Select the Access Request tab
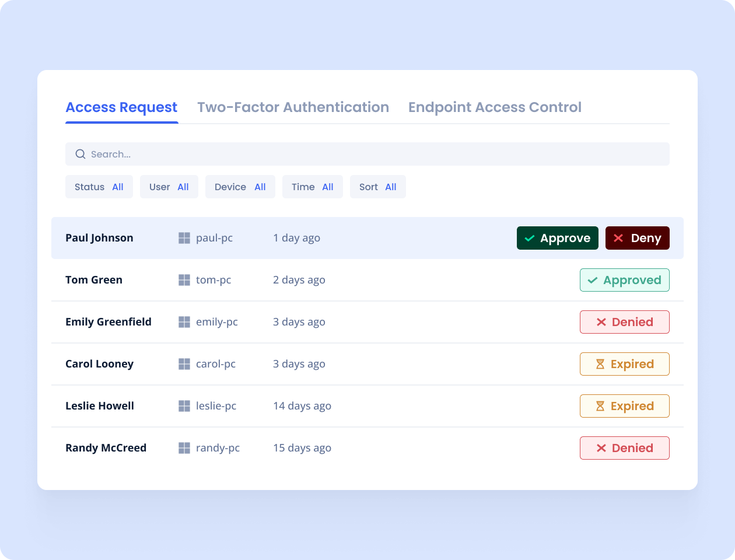Viewport: 735px width, 560px height. (121, 107)
